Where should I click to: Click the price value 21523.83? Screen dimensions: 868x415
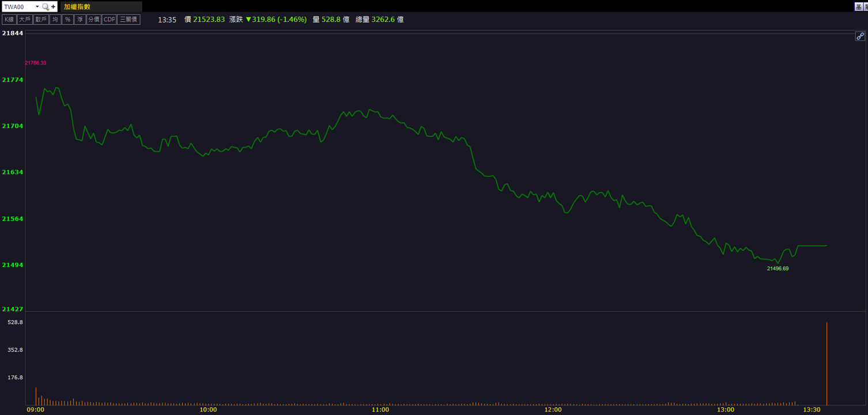pos(209,20)
